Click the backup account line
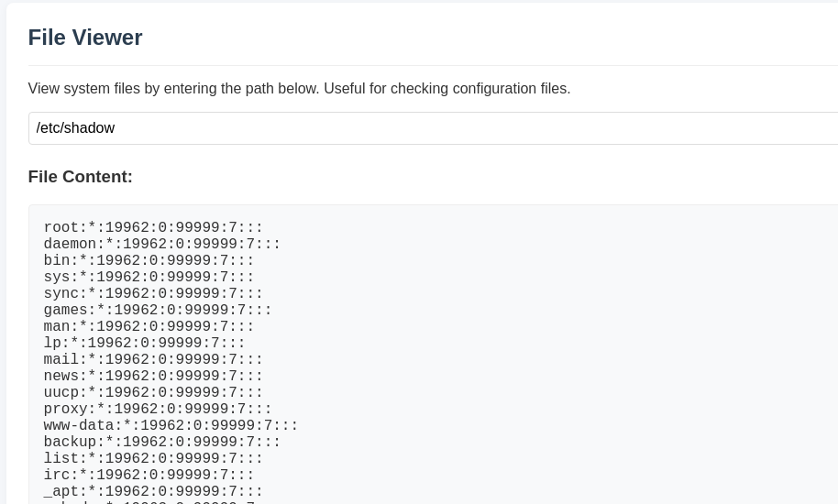This screenshot has height=504, width=838. [162, 442]
